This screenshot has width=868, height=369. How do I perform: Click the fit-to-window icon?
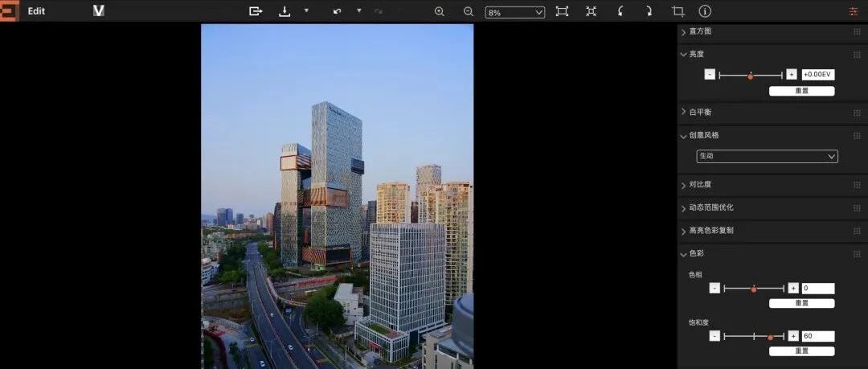tap(562, 11)
